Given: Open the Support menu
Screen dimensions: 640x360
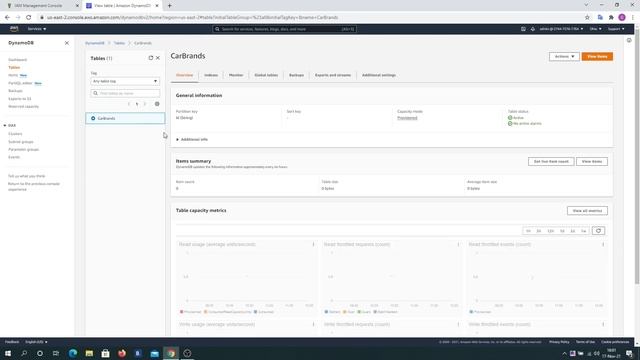Looking at the screenshot, I should 616,29.
